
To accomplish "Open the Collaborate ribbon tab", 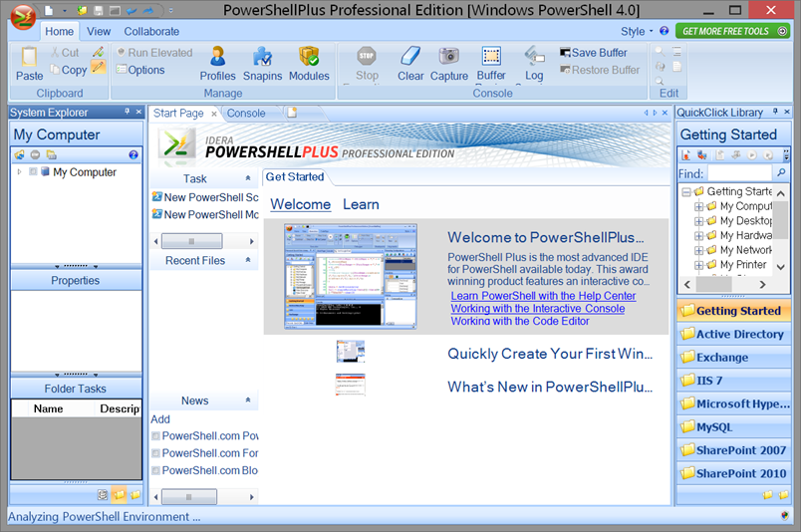I will (151, 31).
